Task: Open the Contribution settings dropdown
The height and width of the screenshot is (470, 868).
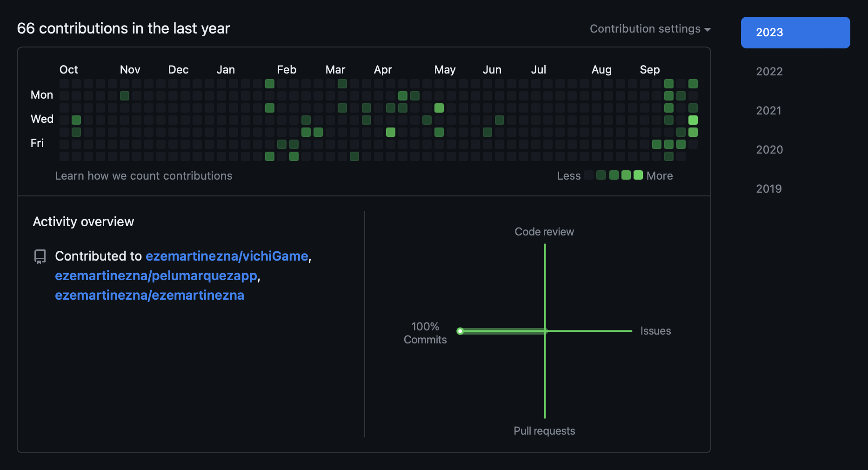Action: [650, 29]
